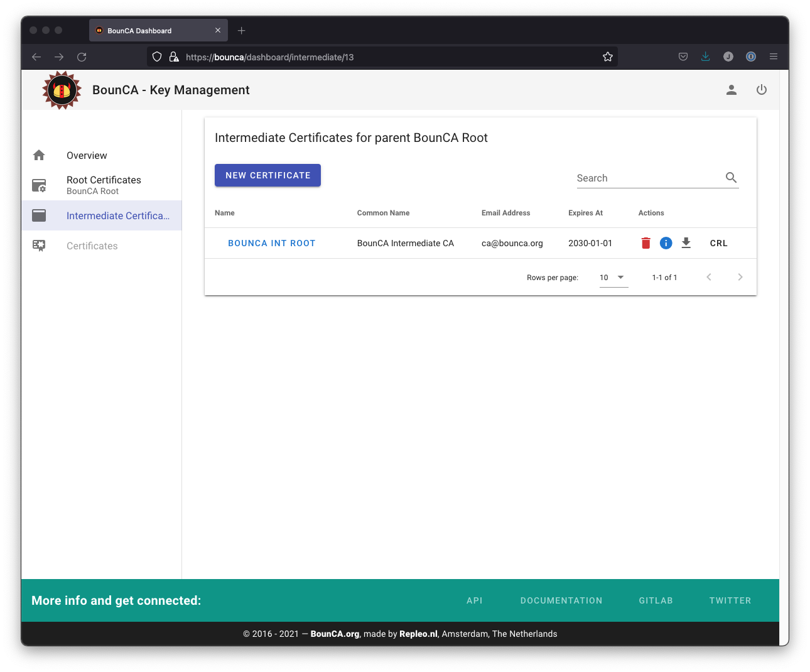Click the BounCA Intermediate CA cell
810x672 pixels.
pos(406,243)
